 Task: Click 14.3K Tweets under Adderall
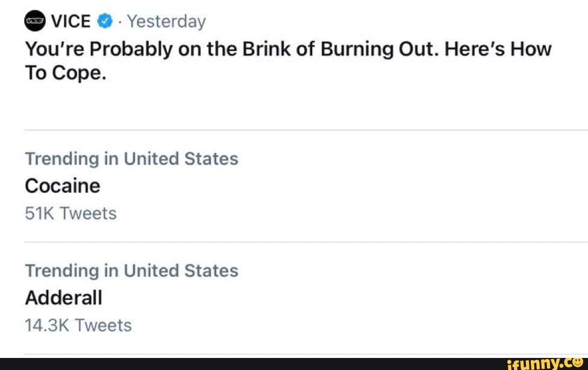coord(78,325)
